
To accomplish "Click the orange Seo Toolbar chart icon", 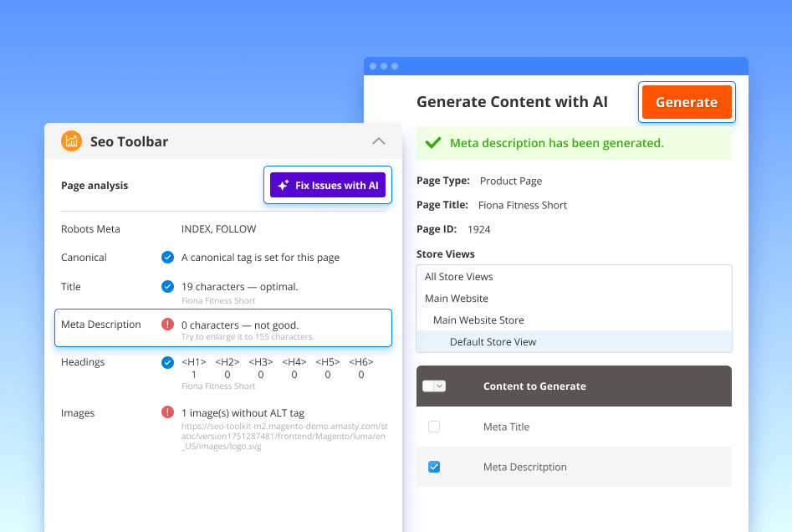I will pos(72,141).
